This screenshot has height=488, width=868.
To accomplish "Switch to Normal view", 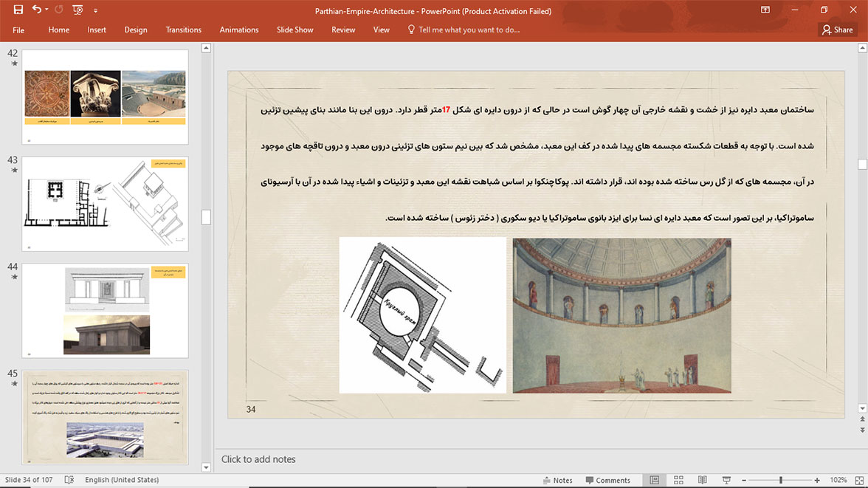I will point(654,480).
